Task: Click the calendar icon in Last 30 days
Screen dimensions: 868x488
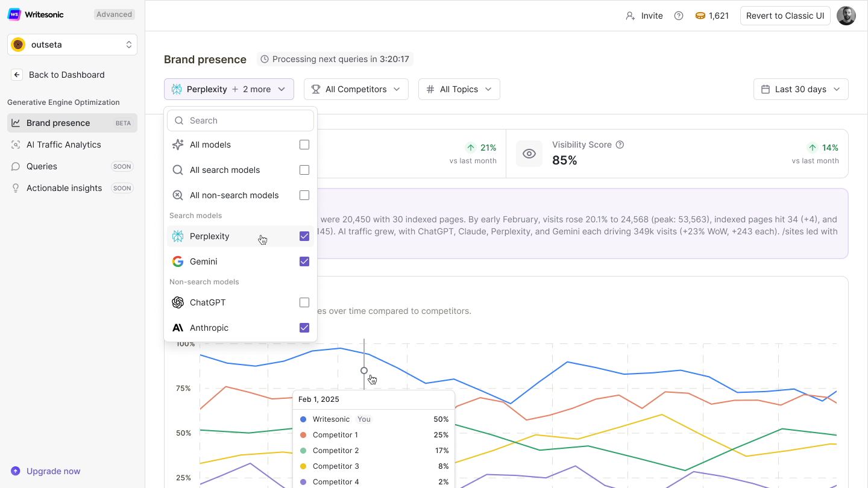Action: [766, 89]
